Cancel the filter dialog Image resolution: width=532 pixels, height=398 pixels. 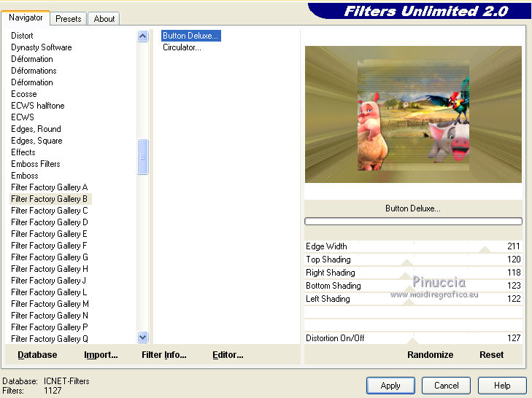[x=446, y=386]
